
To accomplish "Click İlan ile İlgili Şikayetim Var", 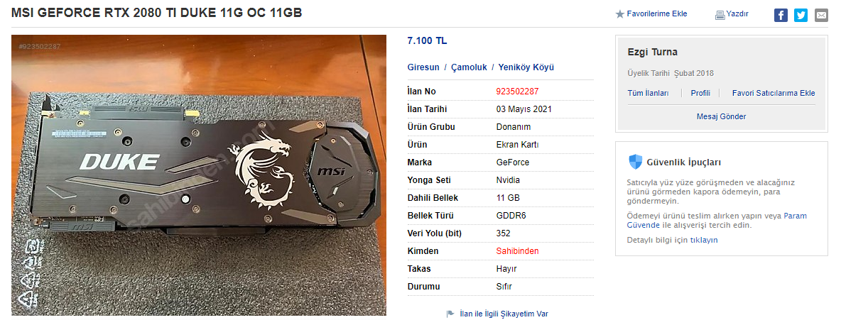I will tap(504, 314).
